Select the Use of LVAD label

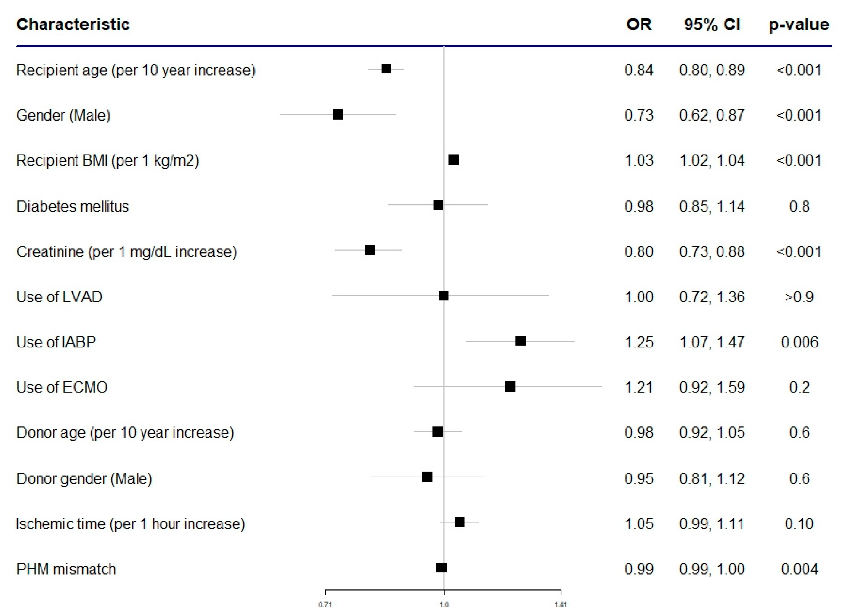[x=59, y=297]
